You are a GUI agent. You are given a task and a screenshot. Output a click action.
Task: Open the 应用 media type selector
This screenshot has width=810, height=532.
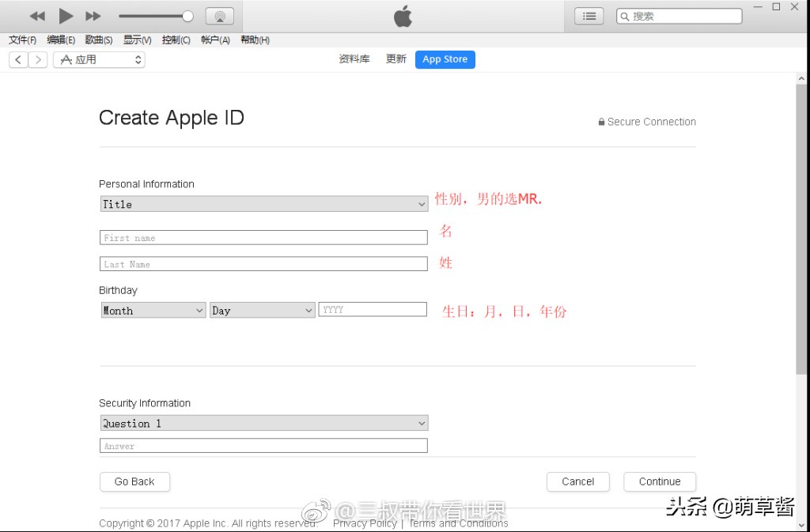(98, 59)
